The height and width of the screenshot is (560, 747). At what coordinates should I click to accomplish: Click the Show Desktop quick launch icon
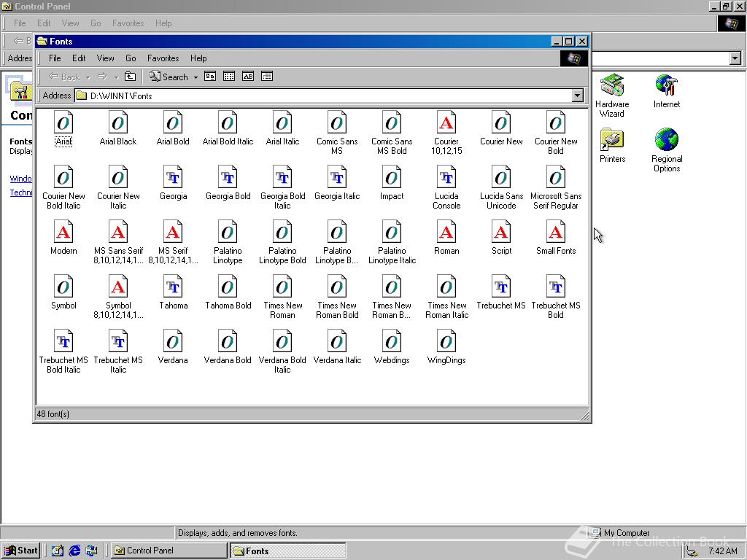[58, 551]
